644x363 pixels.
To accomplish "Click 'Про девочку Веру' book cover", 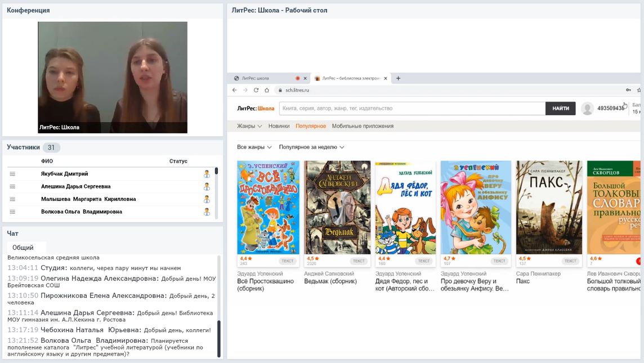I will [x=476, y=207].
